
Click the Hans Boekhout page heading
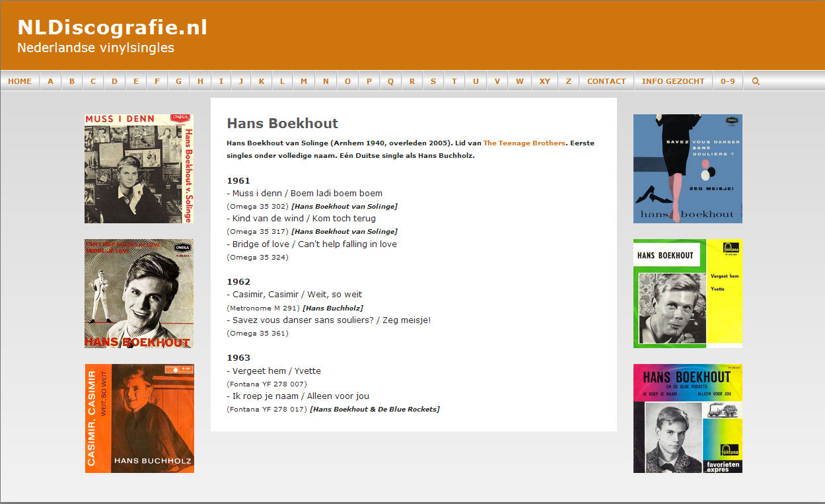[282, 124]
